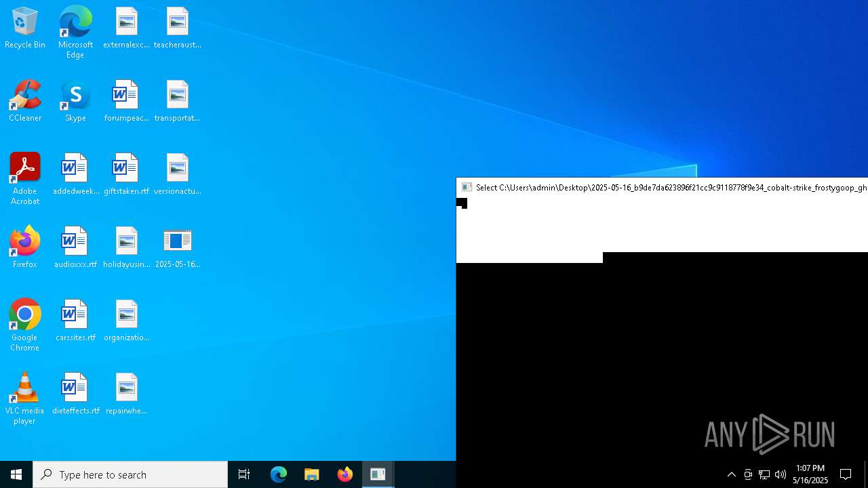Click the Meet Now tray icon

(748, 474)
